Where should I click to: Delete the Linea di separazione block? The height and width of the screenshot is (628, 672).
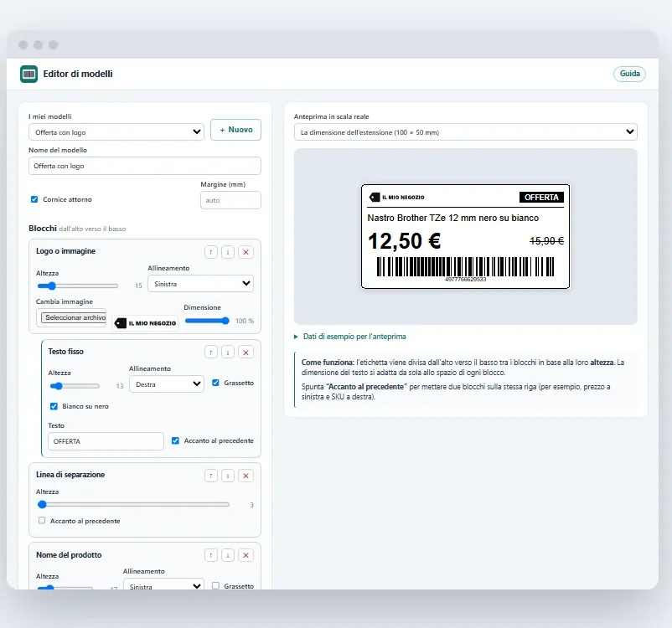pos(246,476)
